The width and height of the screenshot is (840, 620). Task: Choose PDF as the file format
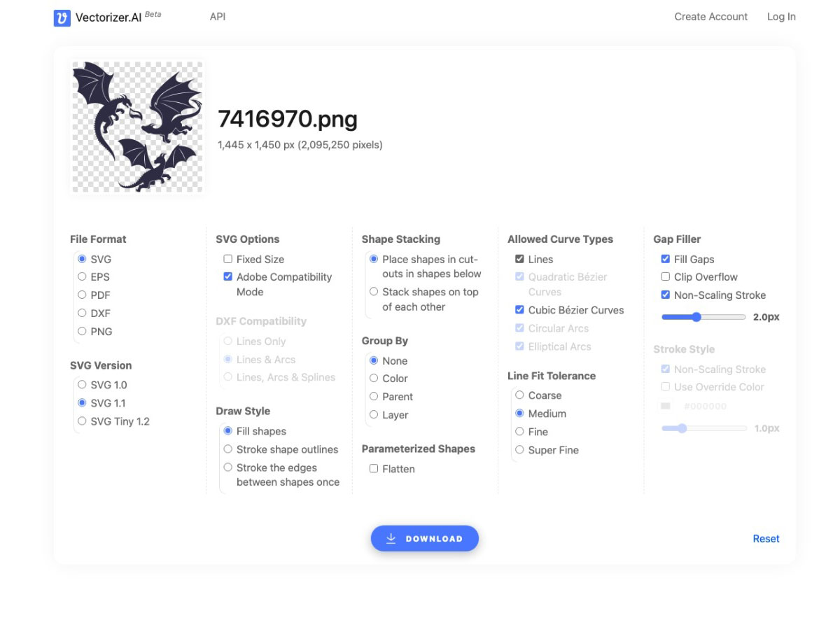click(x=83, y=295)
